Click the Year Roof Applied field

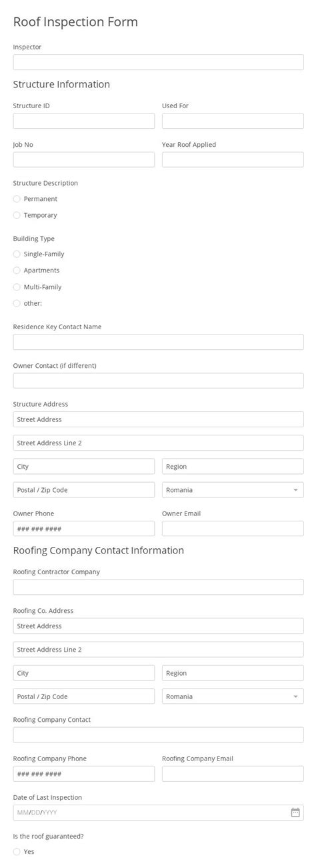point(233,160)
